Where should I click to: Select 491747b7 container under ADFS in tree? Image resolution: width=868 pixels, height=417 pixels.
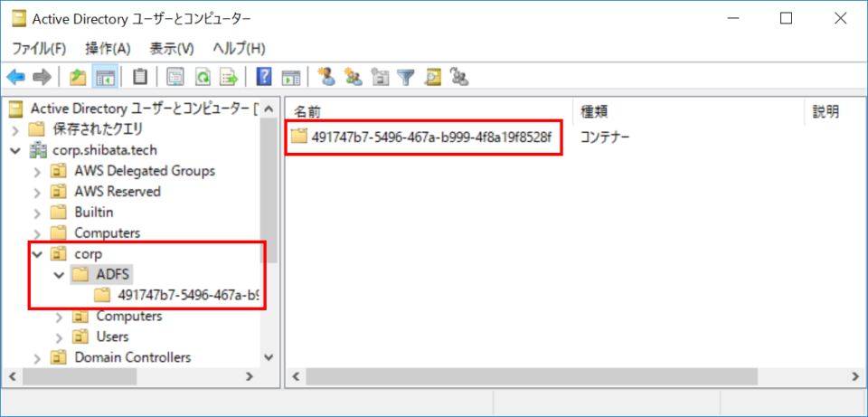pyautogui.click(x=188, y=295)
